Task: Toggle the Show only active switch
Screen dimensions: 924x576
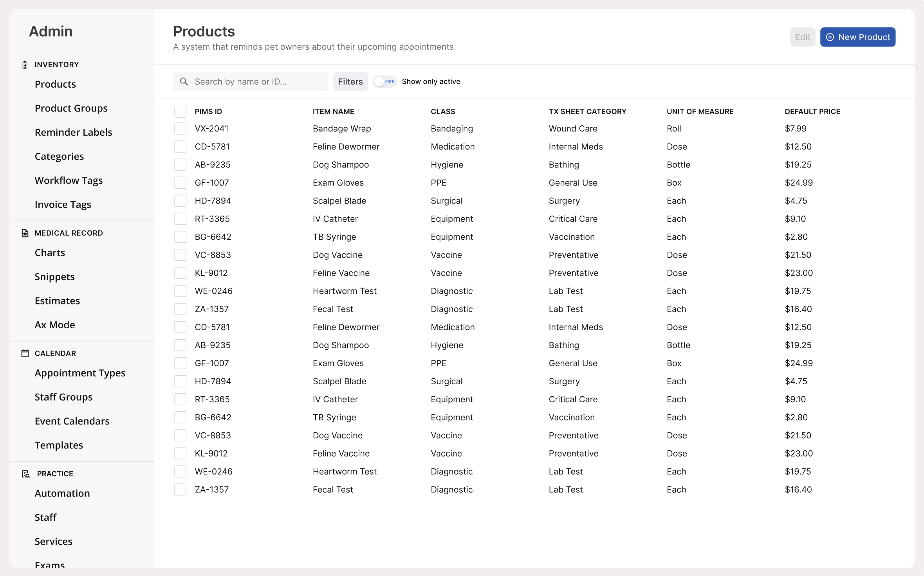Action: coord(385,81)
